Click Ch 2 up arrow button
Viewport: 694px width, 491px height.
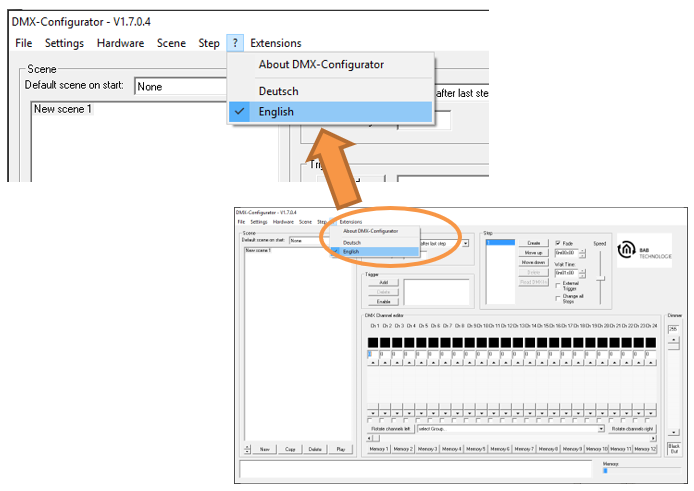tap(385, 363)
